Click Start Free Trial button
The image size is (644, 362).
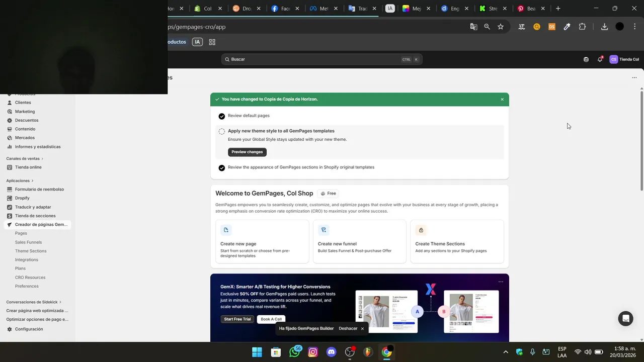[237, 319]
